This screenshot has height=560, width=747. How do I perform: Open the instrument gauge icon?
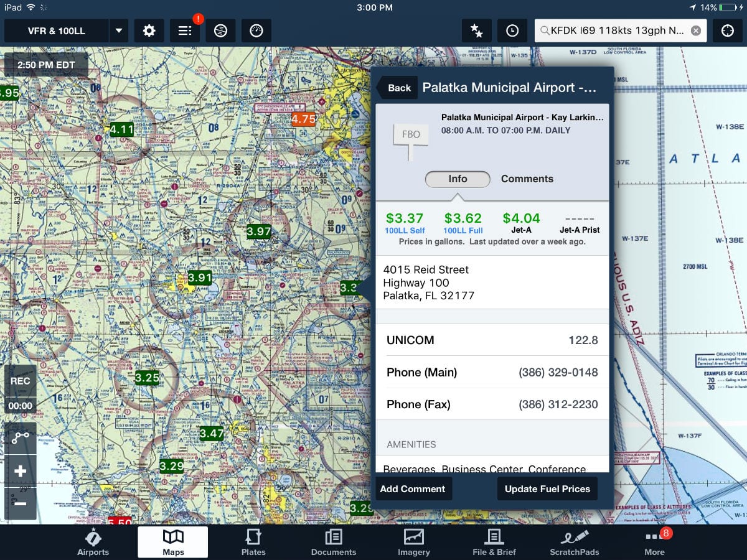coord(256,30)
